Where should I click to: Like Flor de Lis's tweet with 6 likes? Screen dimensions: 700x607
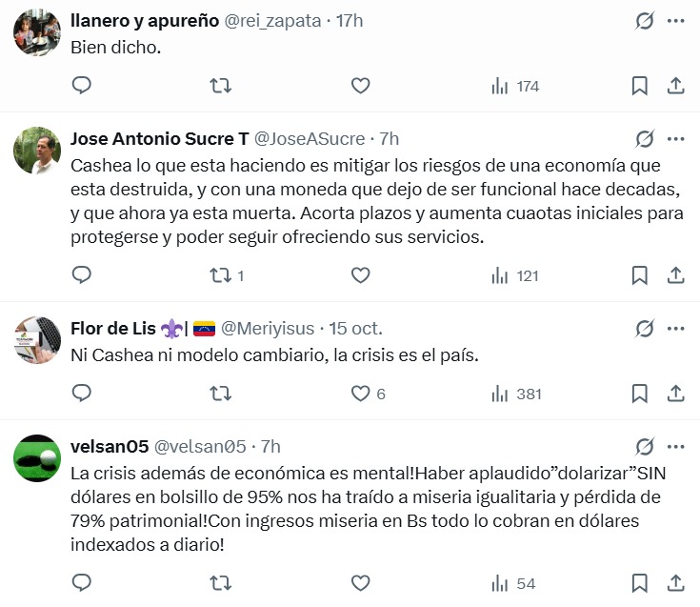(360, 393)
